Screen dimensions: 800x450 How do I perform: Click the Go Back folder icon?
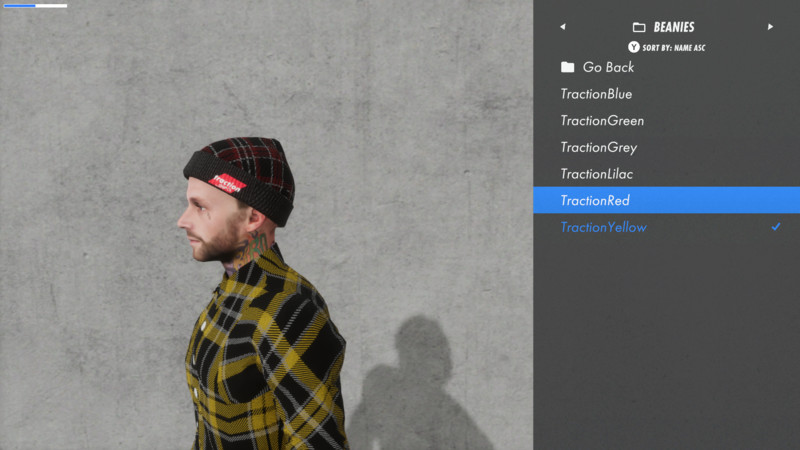point(567,67)
